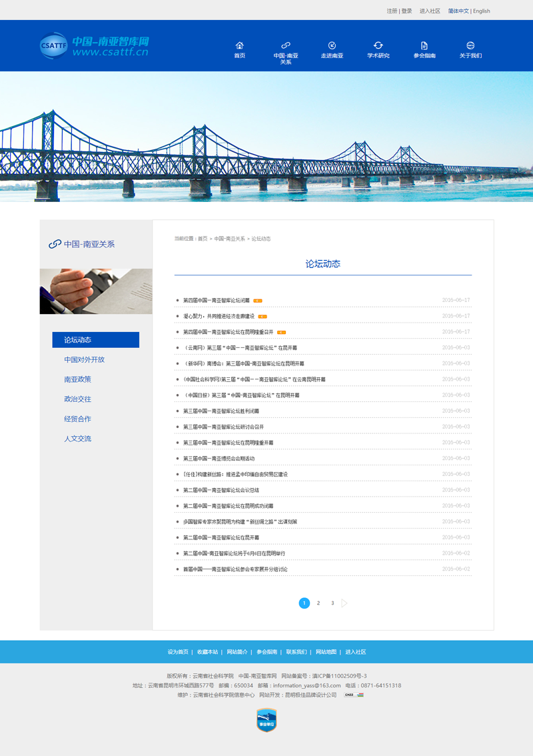
Task: Open article 第三届中国-南亚智库论坛胜利闭幕
Action: 221,411
